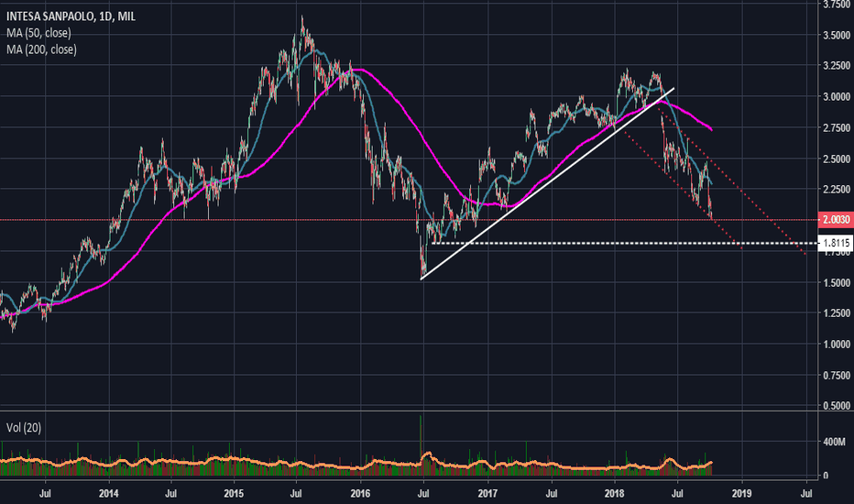Click the 1.2500 price axis label
Screen dimensions: 854x504
pos(837,312)
